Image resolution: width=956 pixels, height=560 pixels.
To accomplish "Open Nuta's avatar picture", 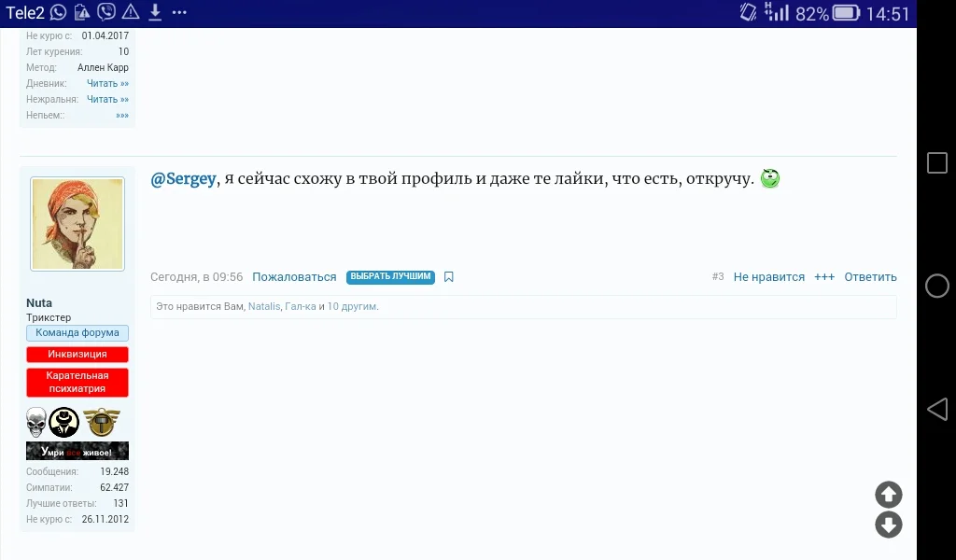I will click(x=77, y=222).
